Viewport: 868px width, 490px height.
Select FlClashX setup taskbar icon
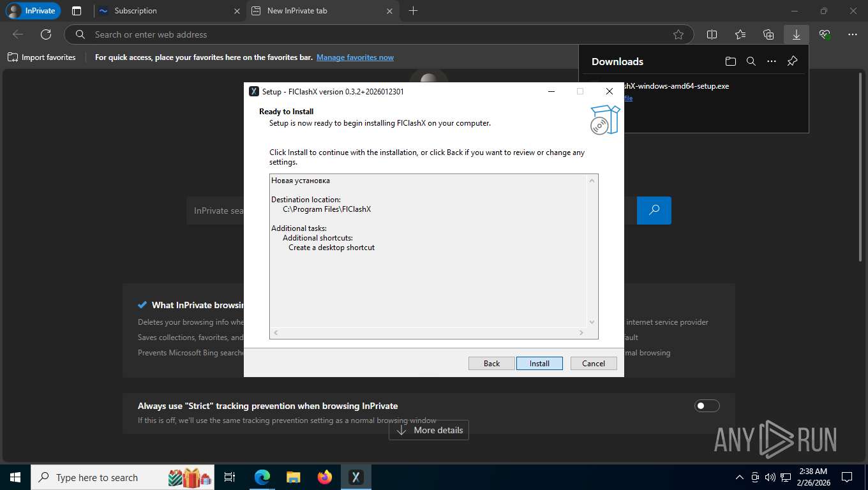point(356,477)
